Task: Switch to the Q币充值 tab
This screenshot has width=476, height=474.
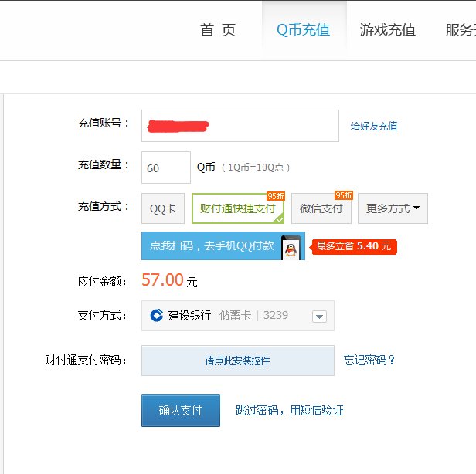Action: 303,30
